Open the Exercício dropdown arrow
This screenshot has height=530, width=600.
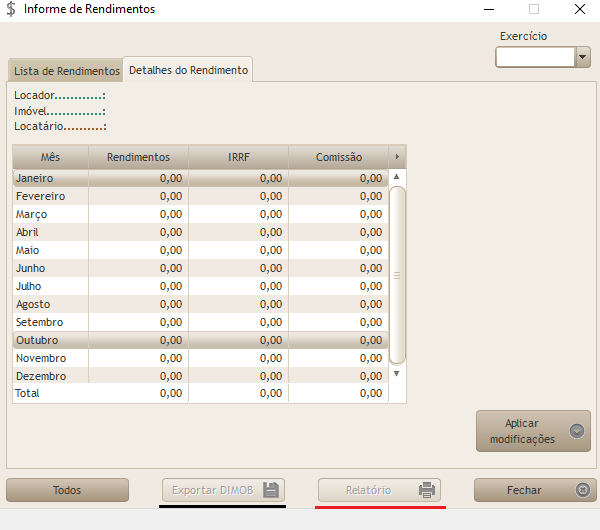583,58
